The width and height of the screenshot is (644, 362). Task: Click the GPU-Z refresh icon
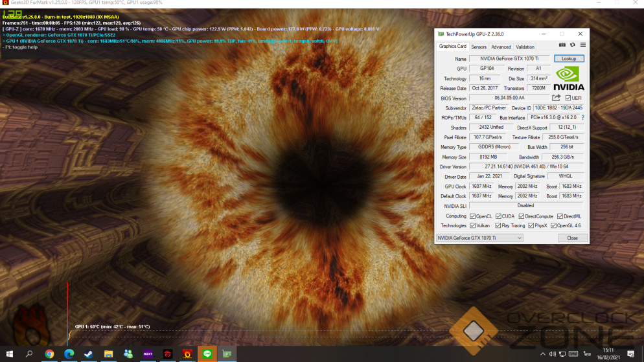click(x=572, y=45)
